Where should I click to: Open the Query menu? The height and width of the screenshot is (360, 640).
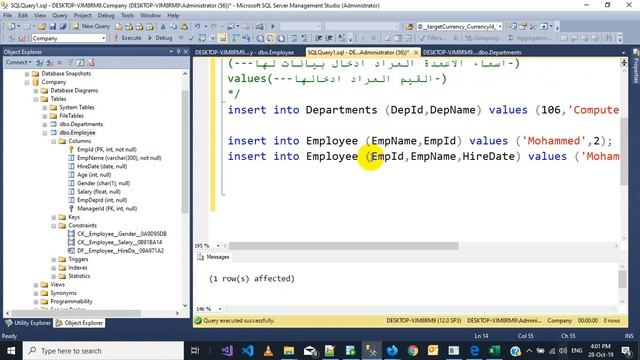[60, 16]
